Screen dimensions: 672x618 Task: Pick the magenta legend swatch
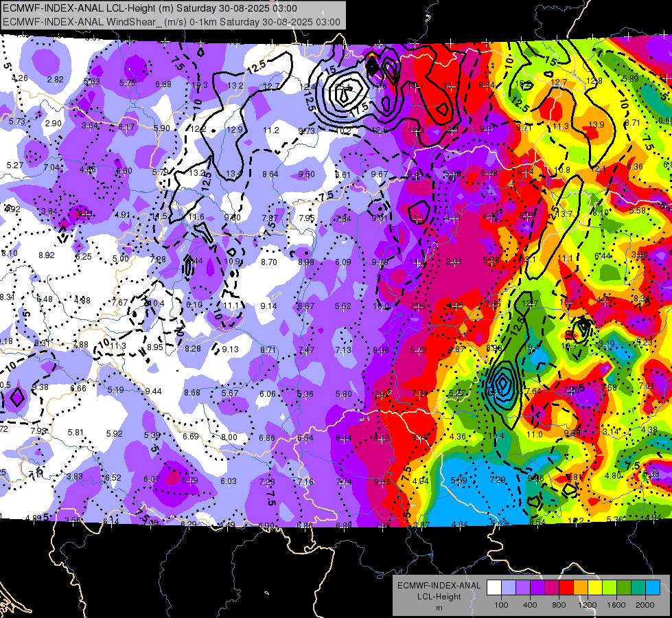[x=552, y=588]
